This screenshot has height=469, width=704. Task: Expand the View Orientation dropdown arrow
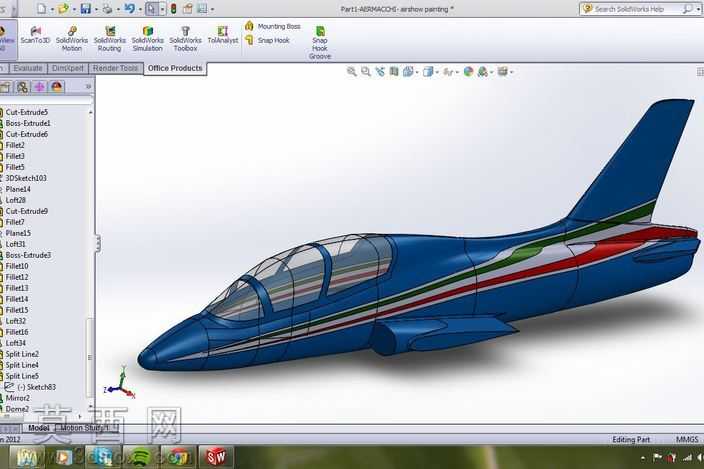point(417,73)
